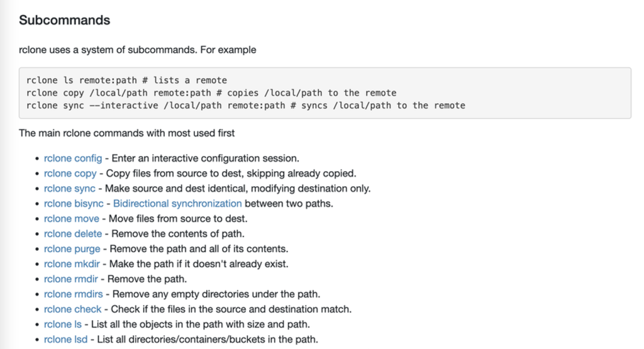Open the rclone ls link
This screenshot has height=349, width=644.
click(x=63, y=324)
